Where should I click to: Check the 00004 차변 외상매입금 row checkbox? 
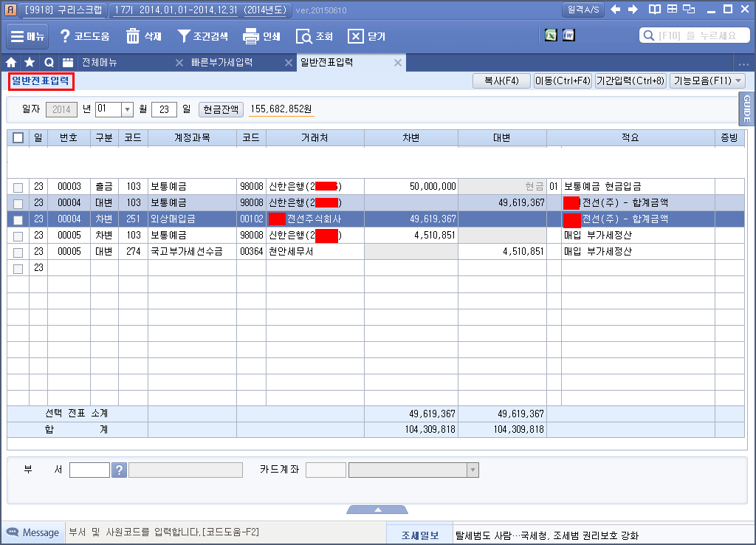coord(18,220)
